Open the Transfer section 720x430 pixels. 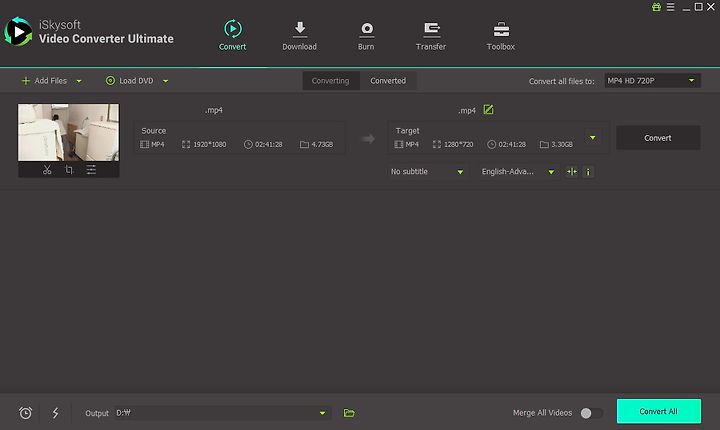(x=431, y=35)
